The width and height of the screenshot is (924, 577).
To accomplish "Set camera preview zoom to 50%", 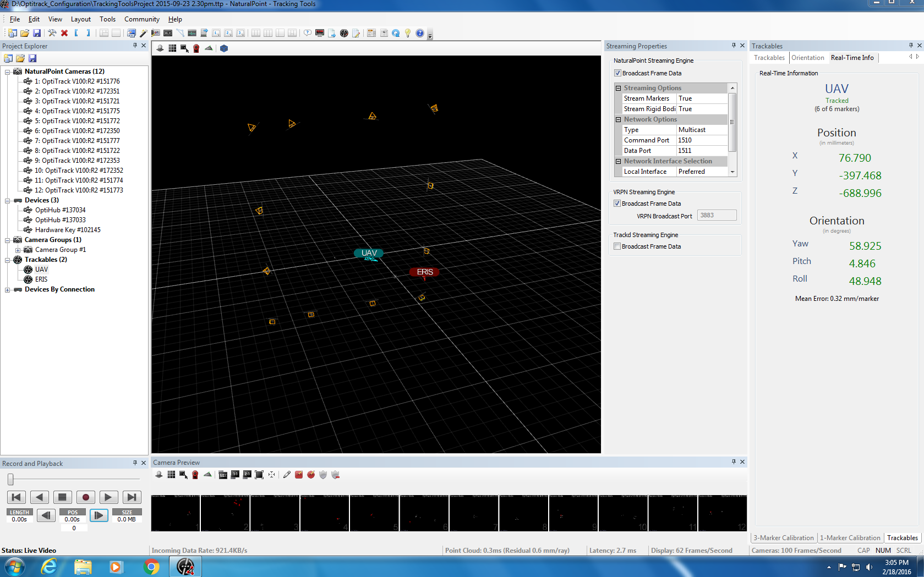I will [x=223, y=475].
